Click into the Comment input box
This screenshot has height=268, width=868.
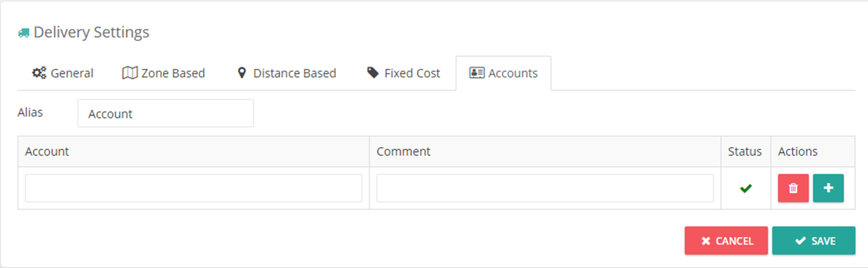tap(545, 188)
